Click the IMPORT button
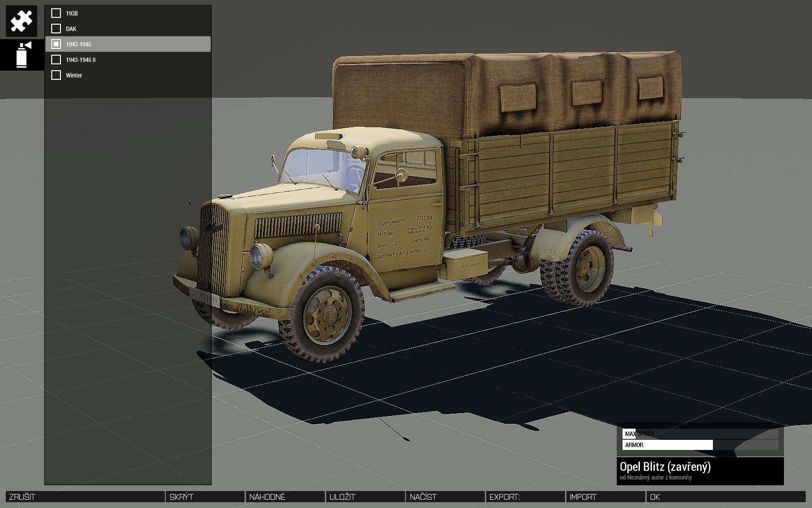 tap(606, 497)
